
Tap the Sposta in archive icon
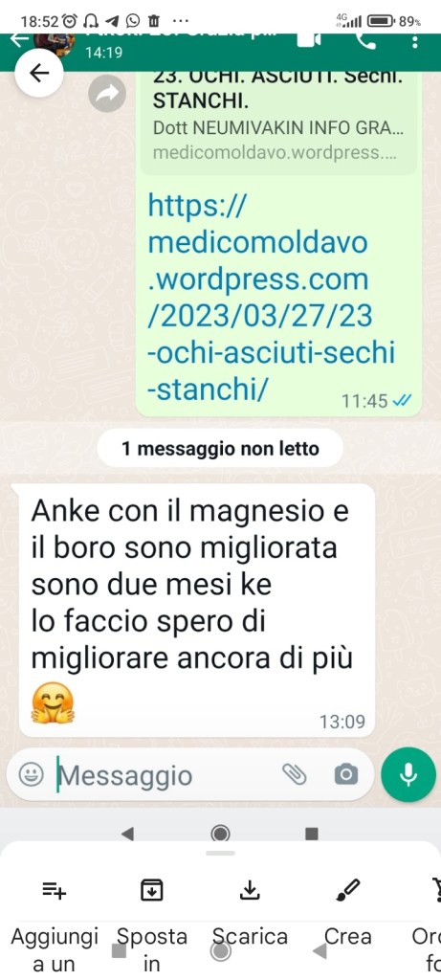(x=152, y=889)
